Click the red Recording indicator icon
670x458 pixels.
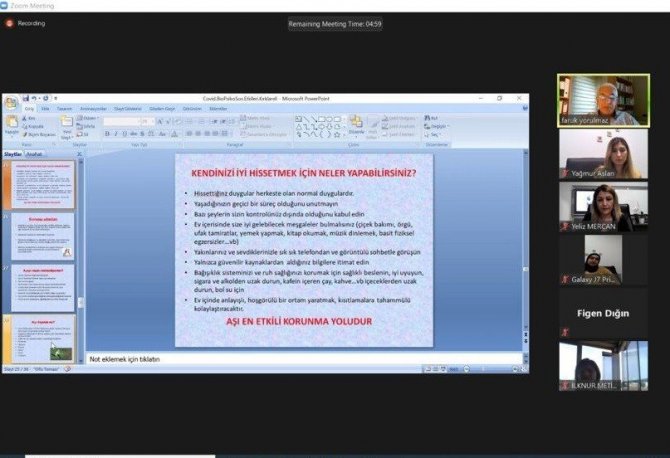point(9,22)
